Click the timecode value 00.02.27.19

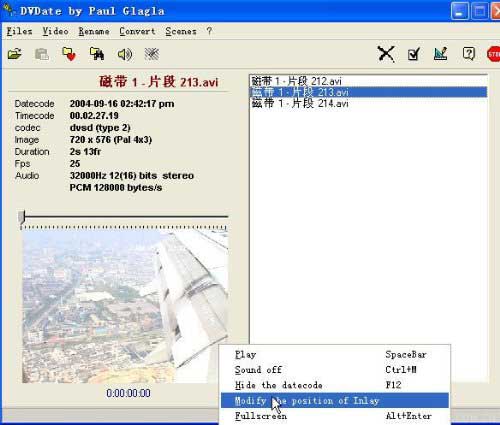tap(94, 116)
